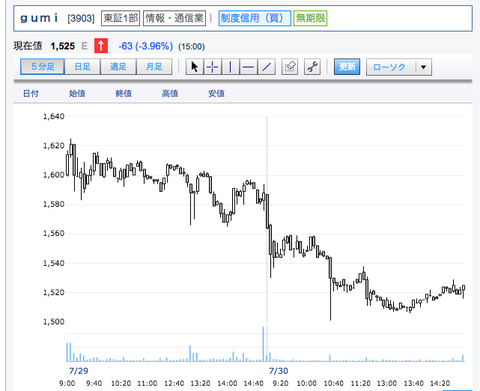480x391 pixels.
Task: Click the 13:20 time label under 7/29
Action: click(x=200, y=384)
